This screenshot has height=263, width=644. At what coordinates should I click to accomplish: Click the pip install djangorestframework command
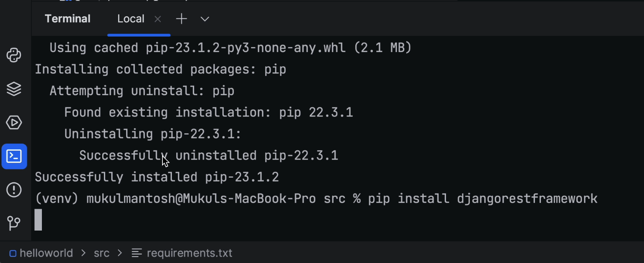(482, 199)
